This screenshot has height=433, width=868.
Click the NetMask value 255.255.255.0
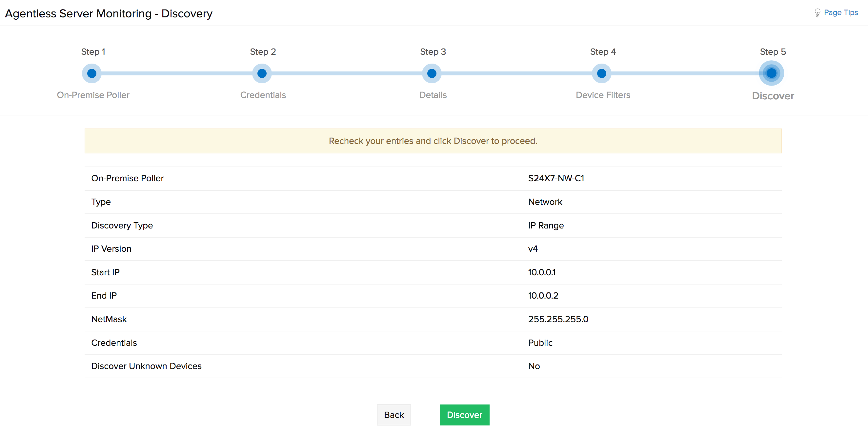pos(558,319)
